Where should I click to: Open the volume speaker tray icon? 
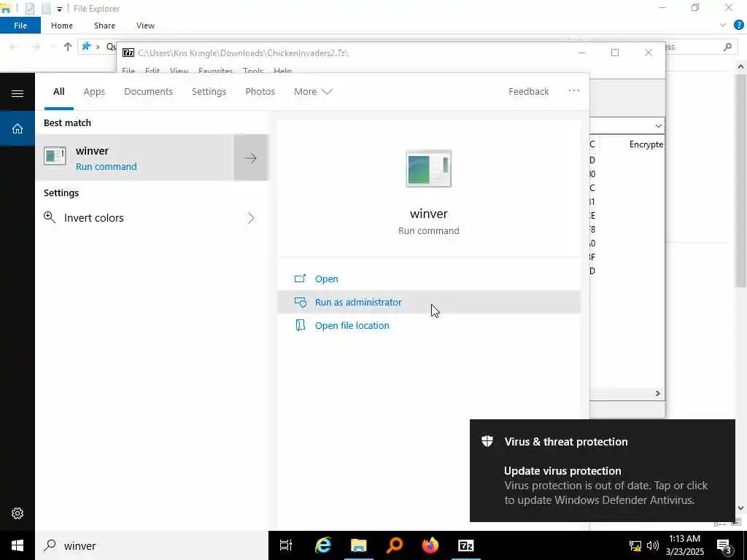coord(653,545)
